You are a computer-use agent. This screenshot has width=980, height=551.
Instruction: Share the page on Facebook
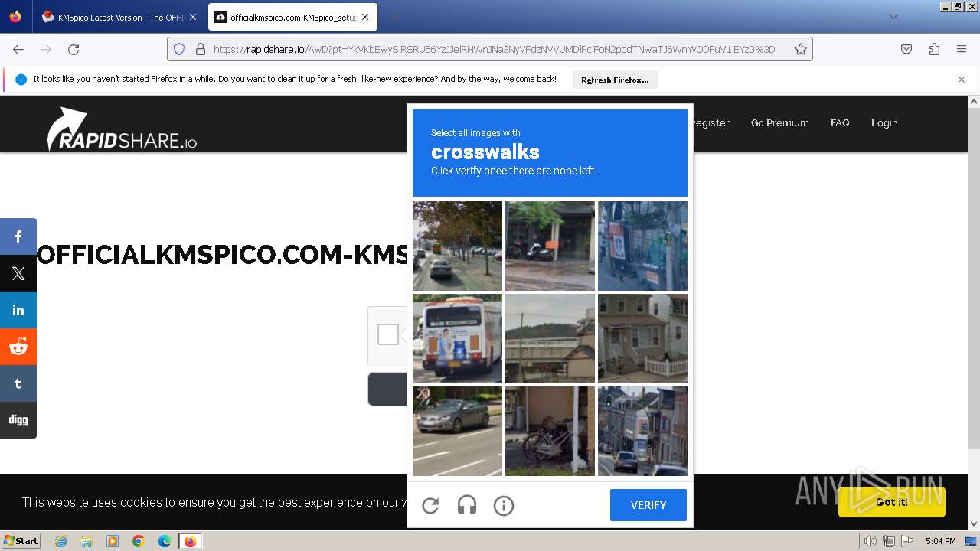[18, 236]
